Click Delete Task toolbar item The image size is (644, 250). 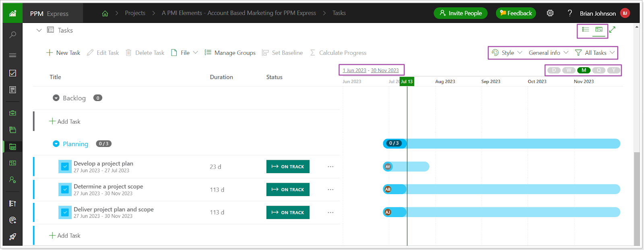coord(145,53)
